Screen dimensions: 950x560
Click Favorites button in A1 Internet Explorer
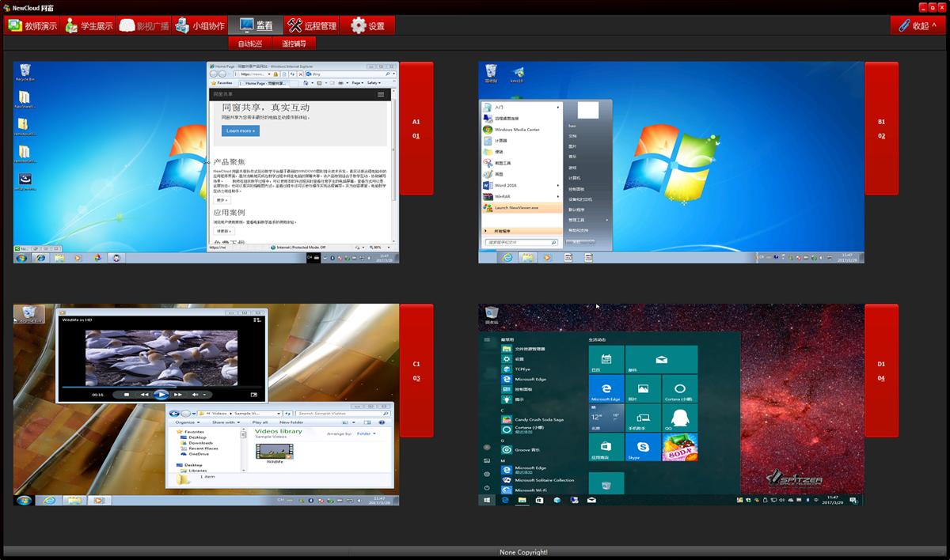222,82
